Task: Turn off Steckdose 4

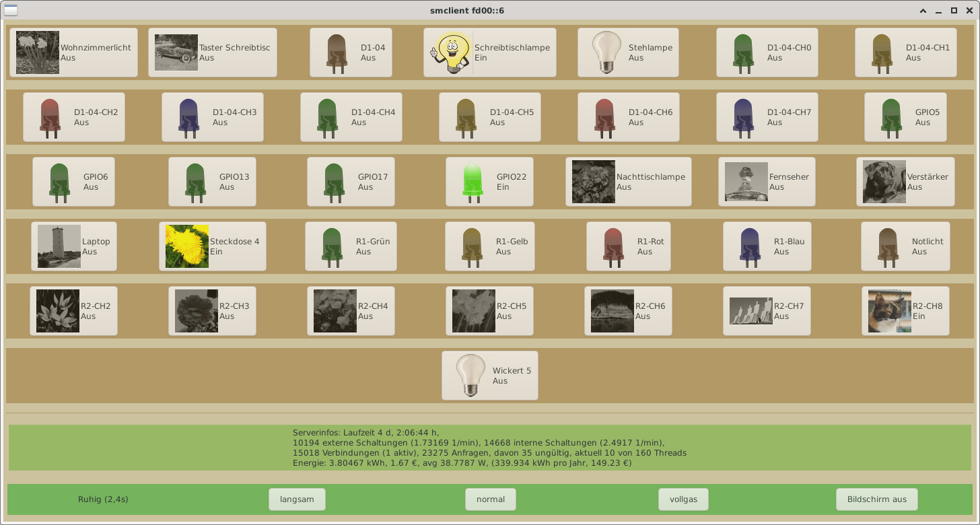Action: [213, 246]
